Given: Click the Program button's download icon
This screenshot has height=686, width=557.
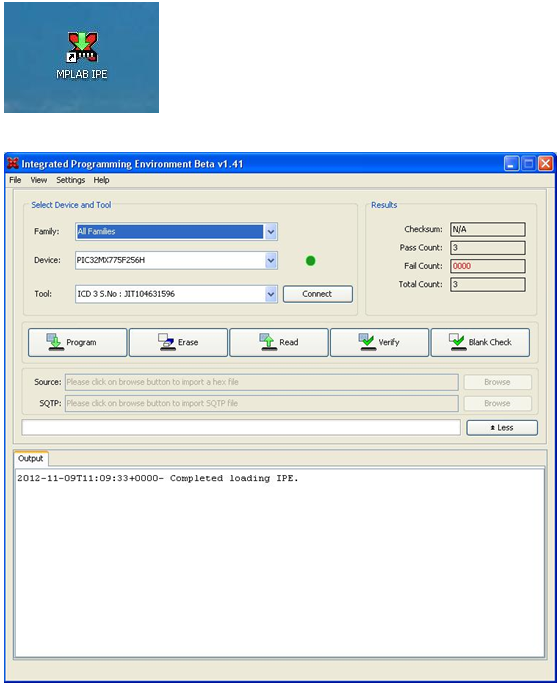Looking at the screenshot, I should 55,342.
